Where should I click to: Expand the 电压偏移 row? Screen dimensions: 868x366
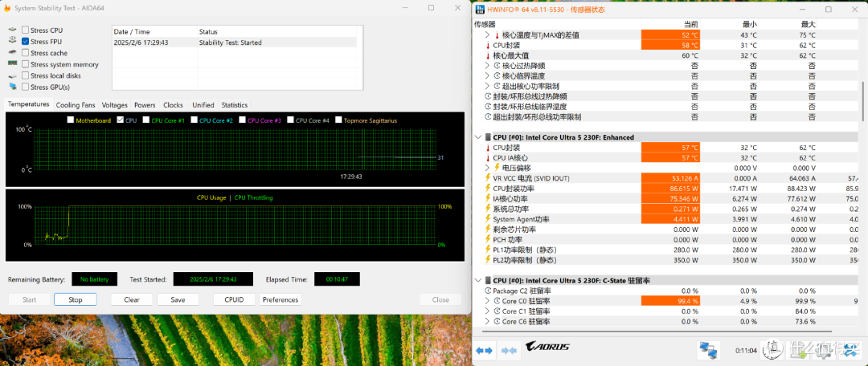pyautogui.click(x=487, y=168)
